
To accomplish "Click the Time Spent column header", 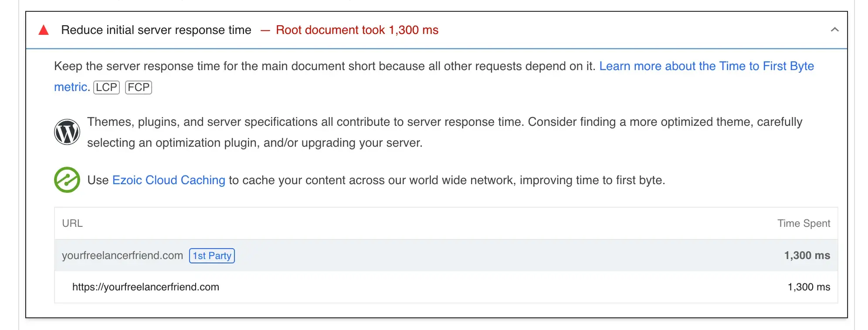I will 804,223.
